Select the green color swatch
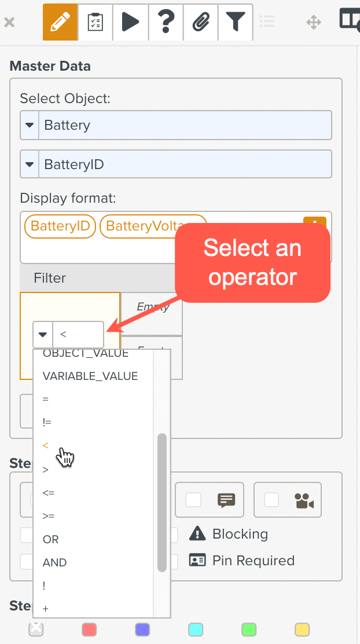Viewport: 360px width, 644px height. coord(249,630)
